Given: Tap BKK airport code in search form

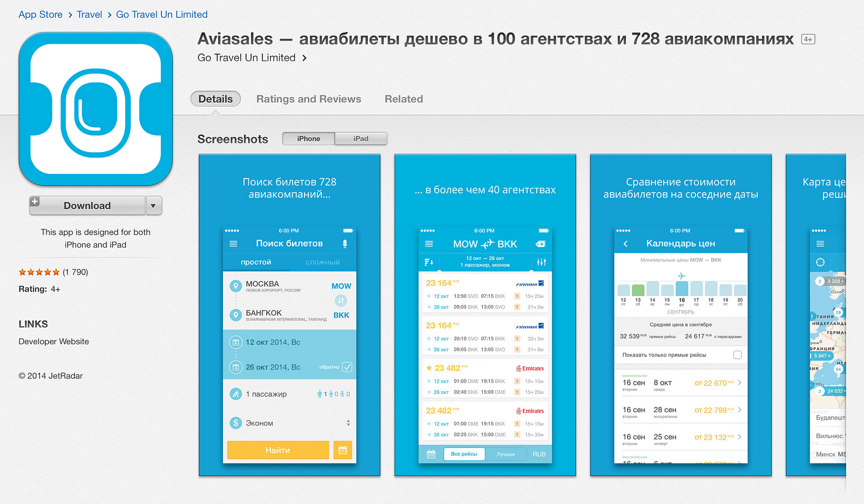Looking at the screenshot, I should click(x=341, y=315).
